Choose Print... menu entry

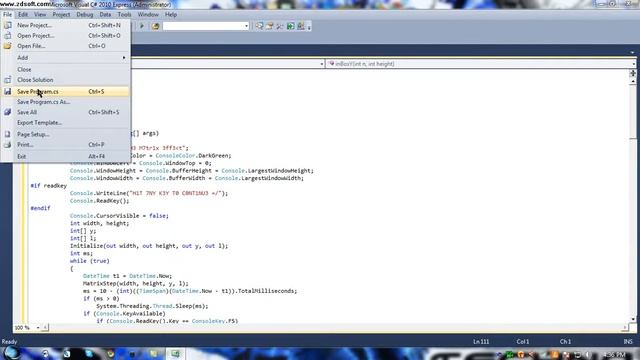coord(65,144)
